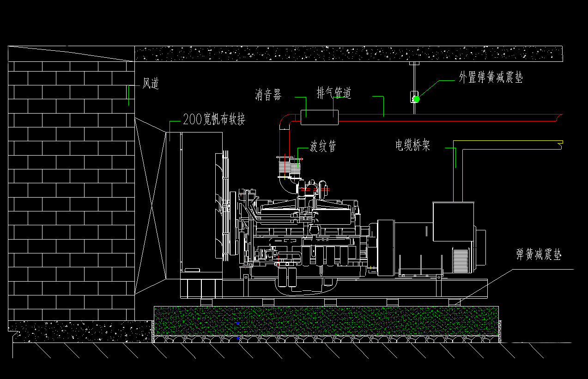Image resolution: width=588 pixels, height=379 pixels.
Task: Select the 弹簧减震垫 label near the base
Action: [x=539, y=254]
